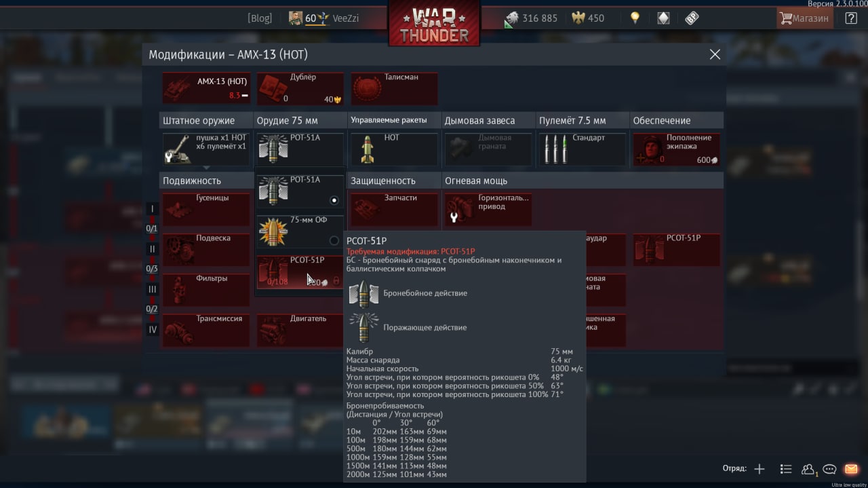Screen dimensions: 868x488
Task: Click the Горизонтальный привод modification
Action: 488,209
